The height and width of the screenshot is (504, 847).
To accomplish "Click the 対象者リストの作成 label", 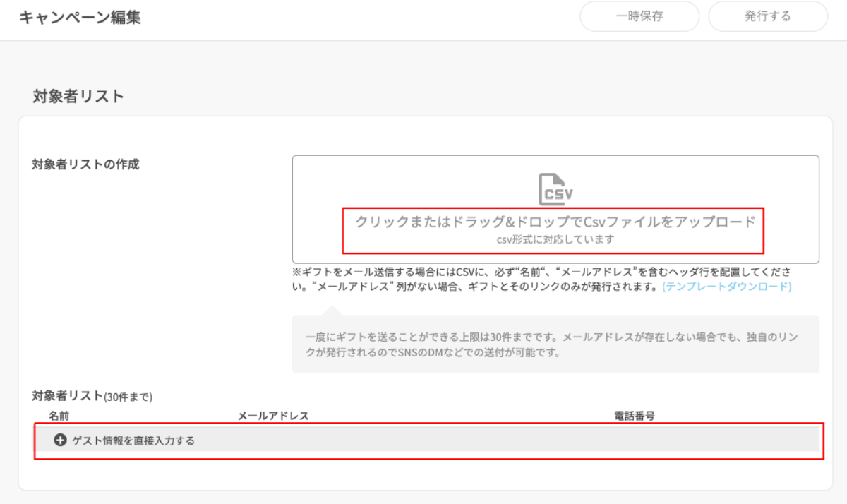I will coord(85,164).
